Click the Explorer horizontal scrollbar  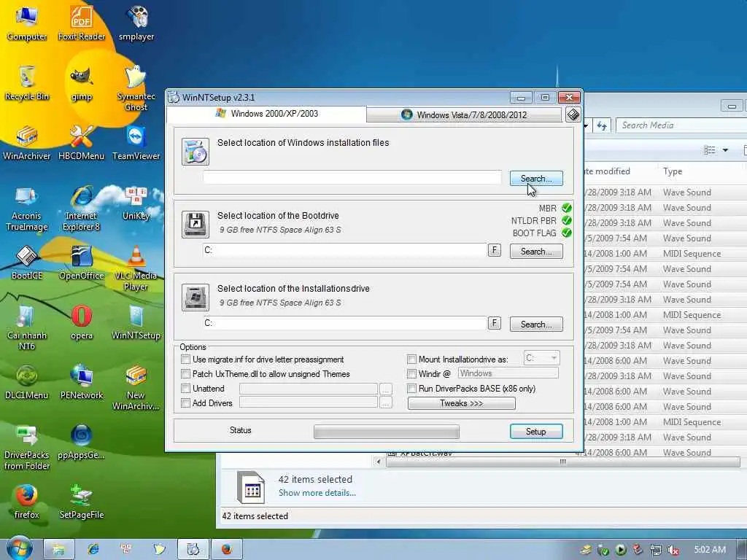(x=562, y=462)
